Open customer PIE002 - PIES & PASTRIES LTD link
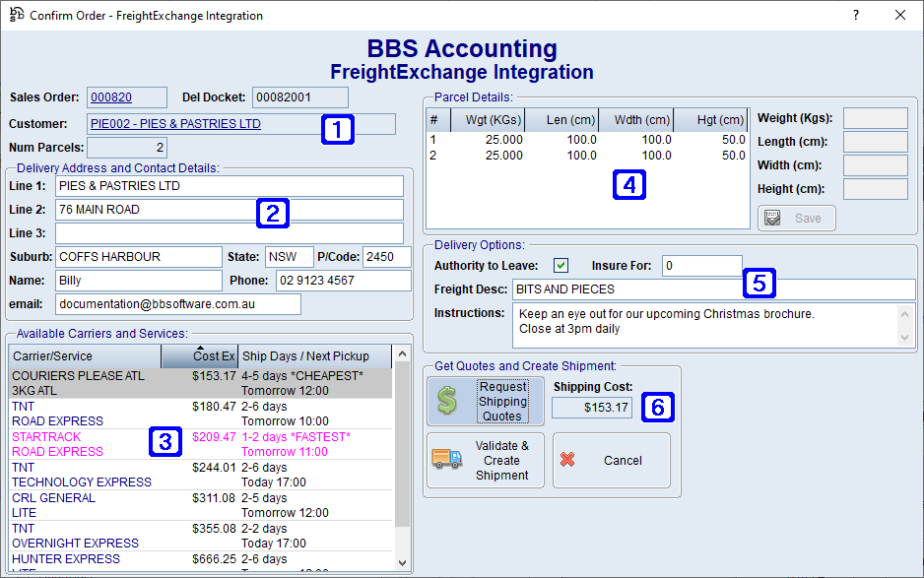The image size is (924, 578). [x=175, y=124]
